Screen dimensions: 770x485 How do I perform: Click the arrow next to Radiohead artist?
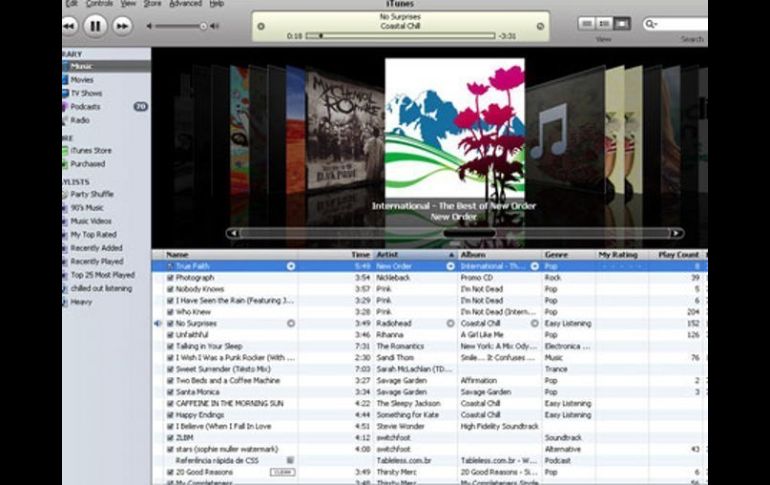[450, 324]
